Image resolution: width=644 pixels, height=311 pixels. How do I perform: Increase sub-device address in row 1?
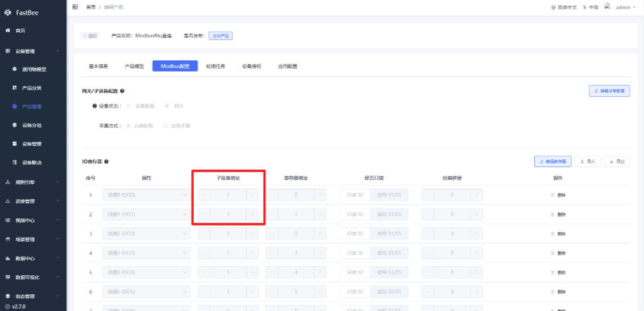point(252,195)
